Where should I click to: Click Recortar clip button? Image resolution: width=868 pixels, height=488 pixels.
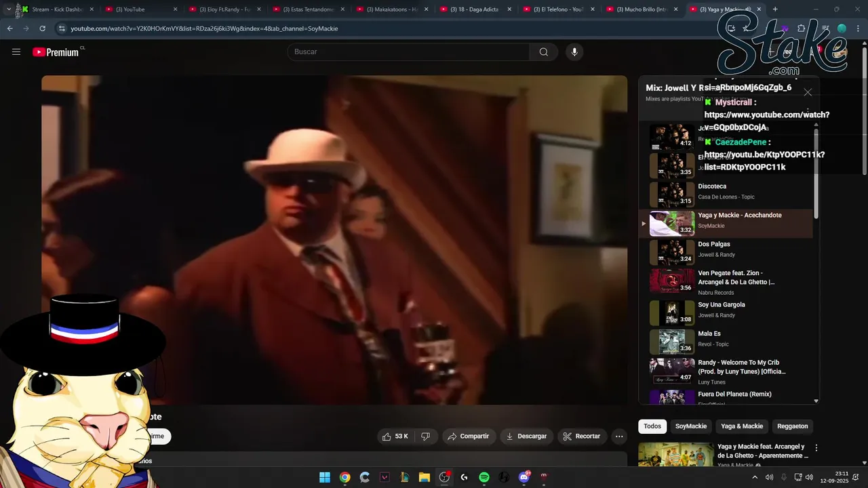click(583, 436)
